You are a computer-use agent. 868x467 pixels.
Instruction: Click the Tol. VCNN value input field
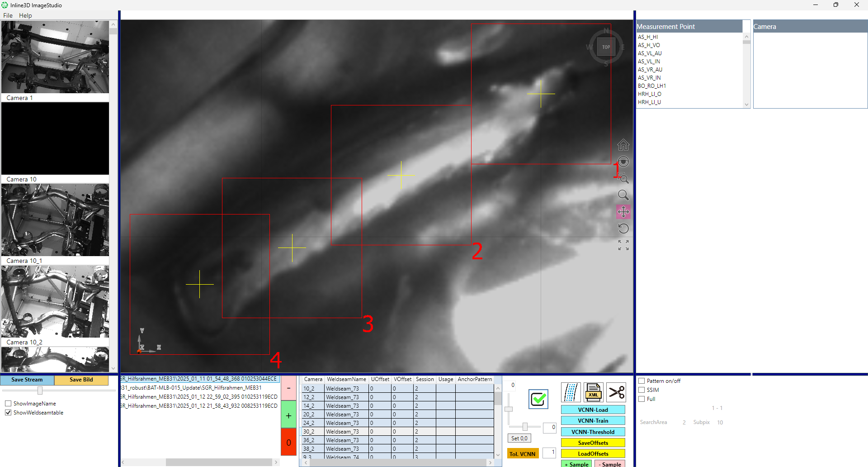click(549, 453)
